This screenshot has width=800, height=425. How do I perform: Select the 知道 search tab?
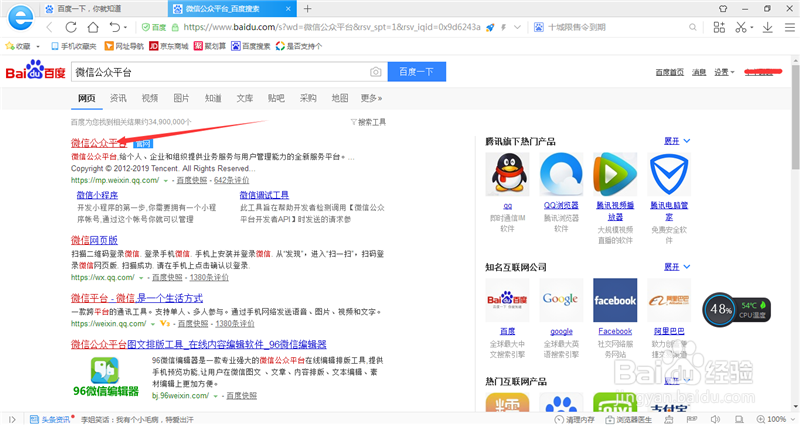pyautogui.click(x=213, y=98)
